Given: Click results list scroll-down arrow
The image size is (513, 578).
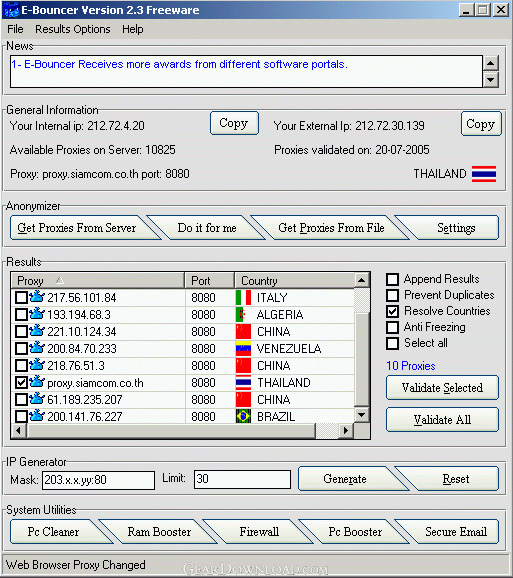Looking at the screenshot, I should pyautogui.click(x=362, y=415).
